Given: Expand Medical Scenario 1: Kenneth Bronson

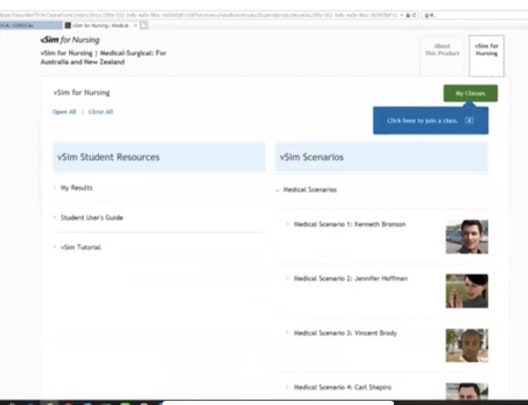Looking at the screenshot, I should pyautogui.click(x=350, y=224).
